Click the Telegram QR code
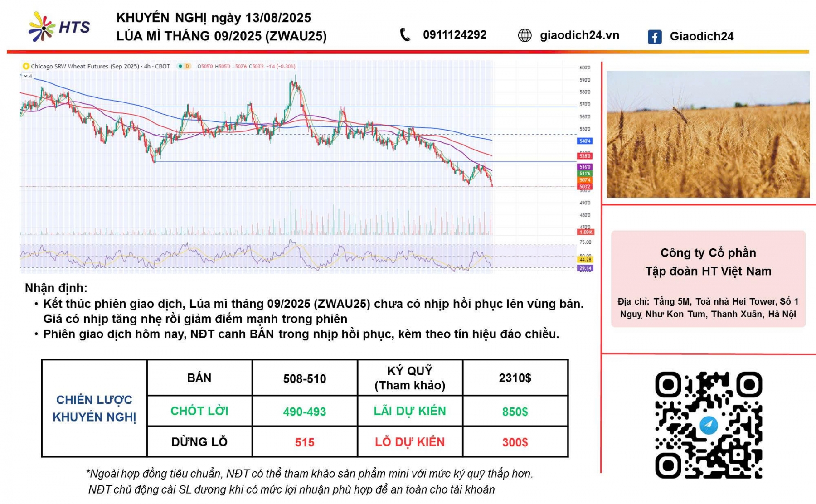816x504 pixels. pos(709,425)
